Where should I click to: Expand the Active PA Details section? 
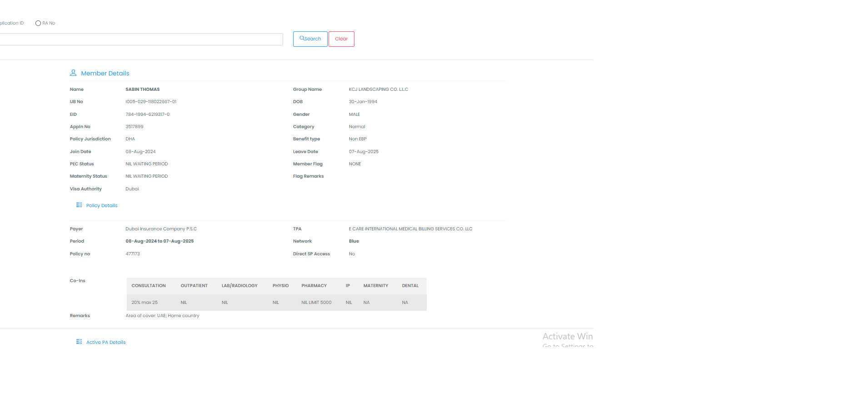pos(106,342)
